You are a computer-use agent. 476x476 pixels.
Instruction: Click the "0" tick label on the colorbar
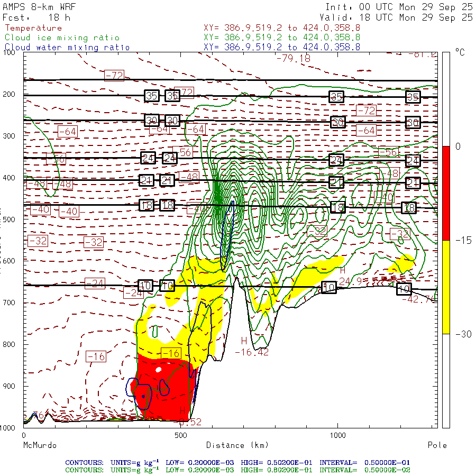(x=458, y=147)
